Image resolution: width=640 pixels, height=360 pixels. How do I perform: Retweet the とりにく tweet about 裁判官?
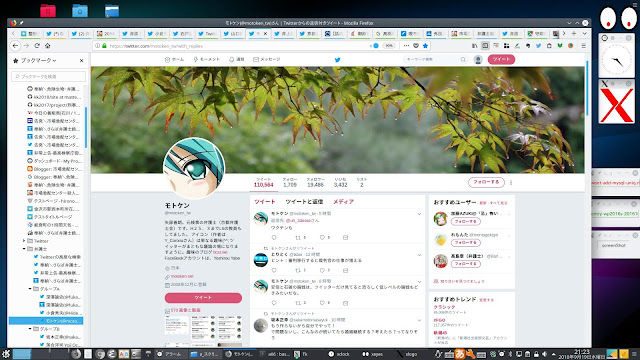tap(298, 271)
